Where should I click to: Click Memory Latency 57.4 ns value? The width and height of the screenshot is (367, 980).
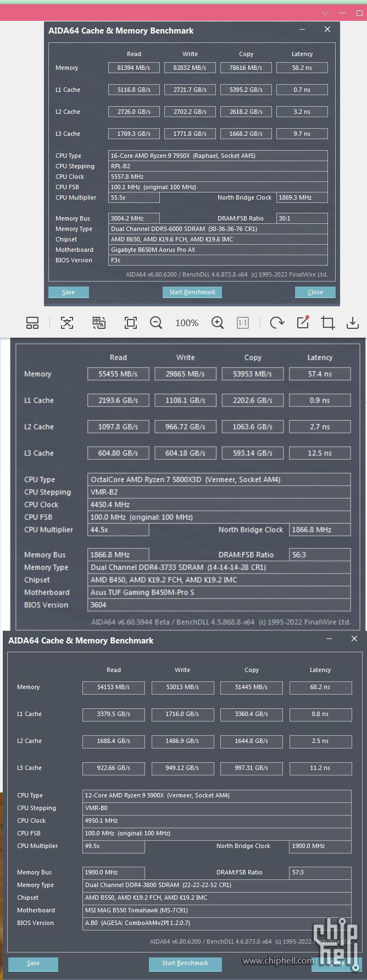[320, 374]
